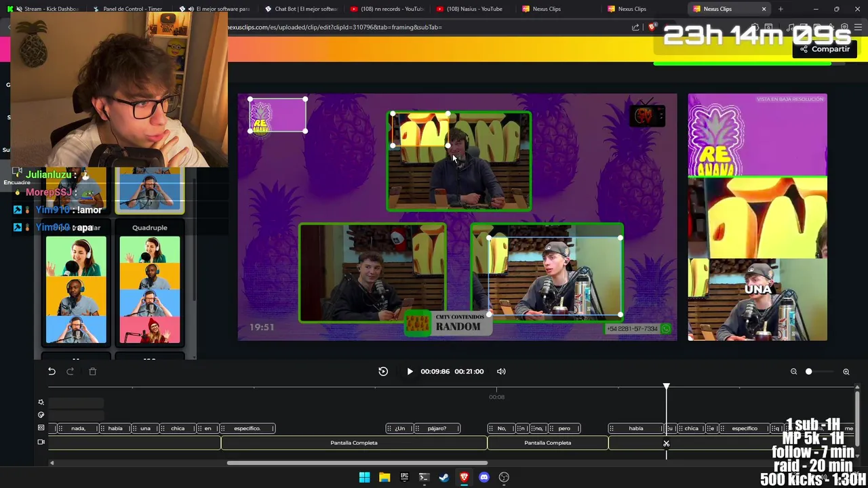The image size is (868, 488).
Task: Switch to 'El mejor software para' tab
Action: [216, 9]
